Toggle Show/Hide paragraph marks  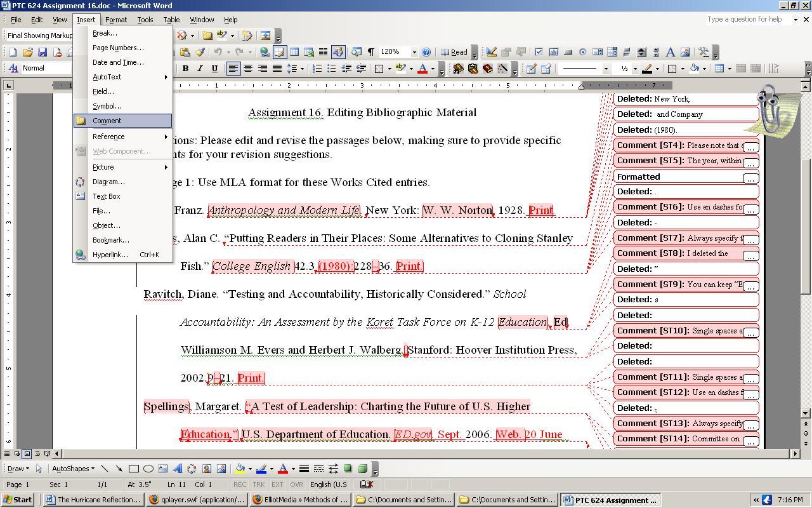pyautogui.click(x=370, y=52)
